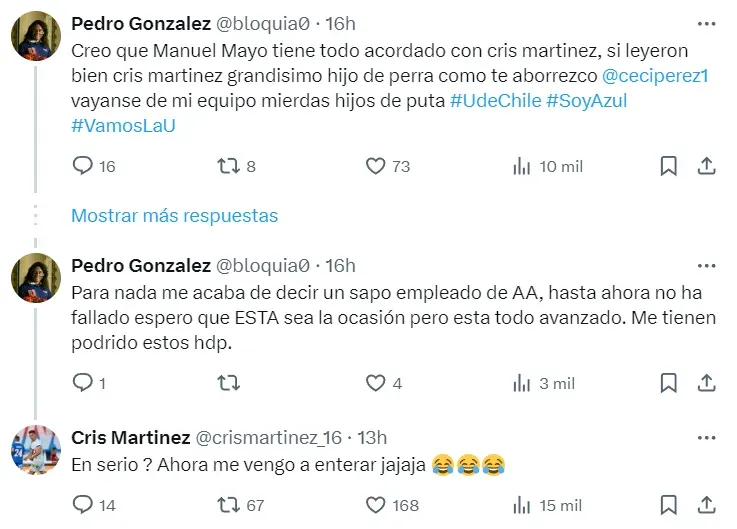Bookmark the first Pedro Gonzalez tweet

tap(669, 166)
